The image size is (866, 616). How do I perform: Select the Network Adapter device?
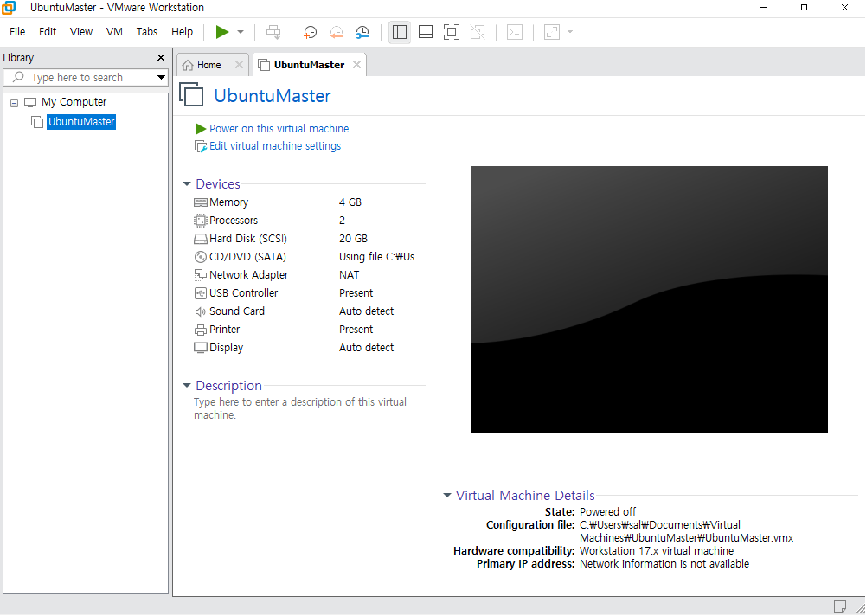(308, 275)
